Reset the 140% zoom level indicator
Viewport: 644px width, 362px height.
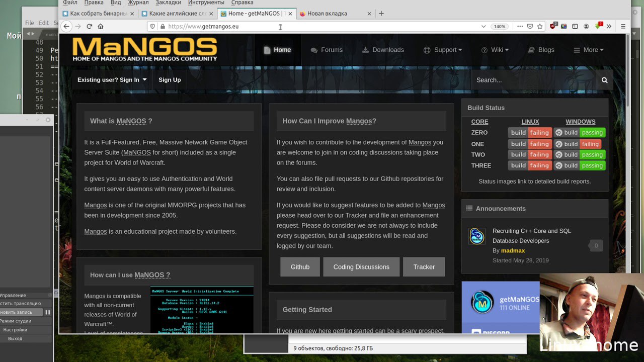pos(499,26)
